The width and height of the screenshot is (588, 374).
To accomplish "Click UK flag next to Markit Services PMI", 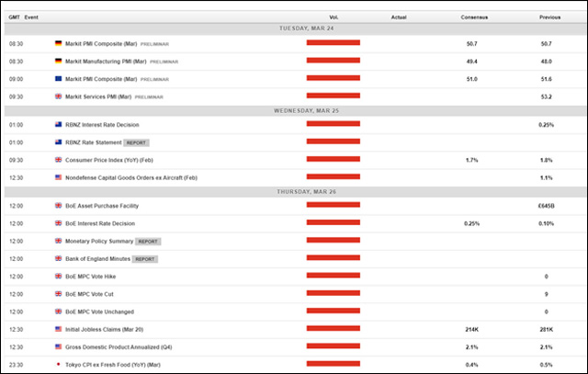I will 58,96.
